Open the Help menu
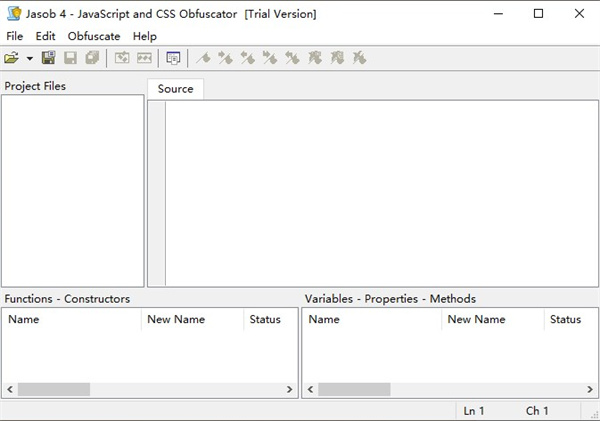Viewport: 600px width, 421px height. (x=145, y=36)
